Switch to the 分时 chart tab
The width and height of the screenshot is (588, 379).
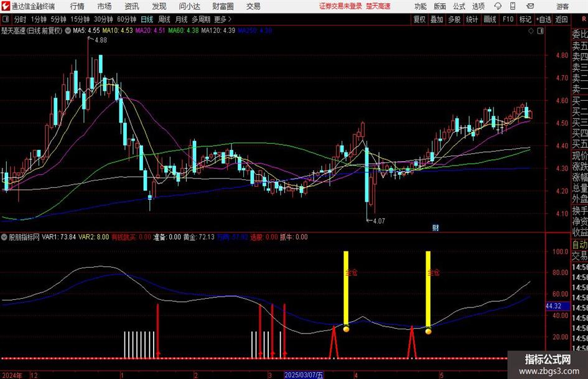click(x=21, y=19)
